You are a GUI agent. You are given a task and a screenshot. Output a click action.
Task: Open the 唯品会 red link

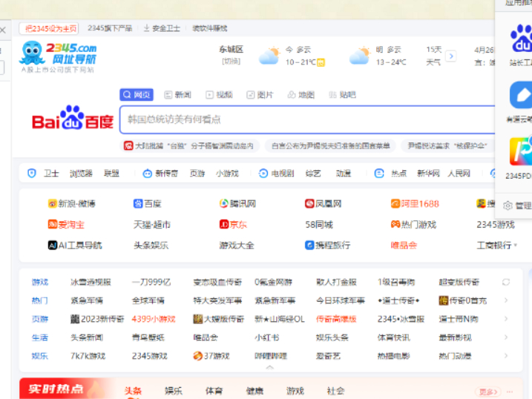coord(404,245)
